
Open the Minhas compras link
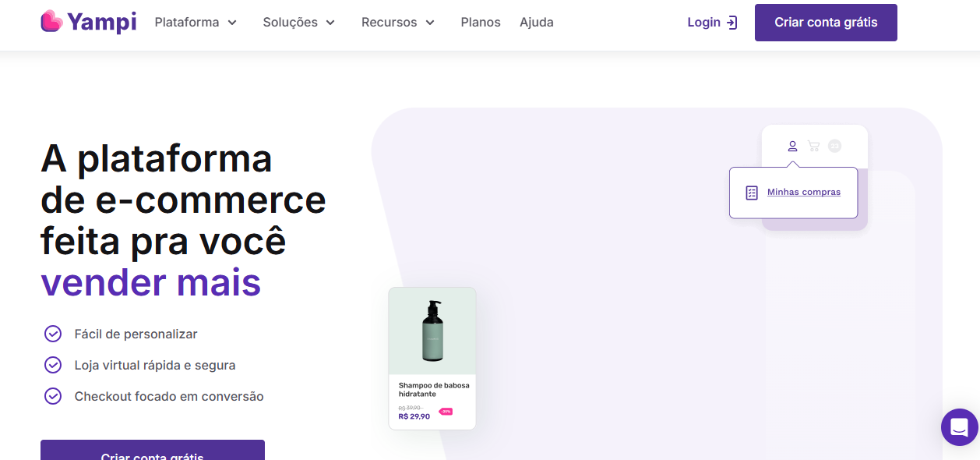tap(804, 192)
